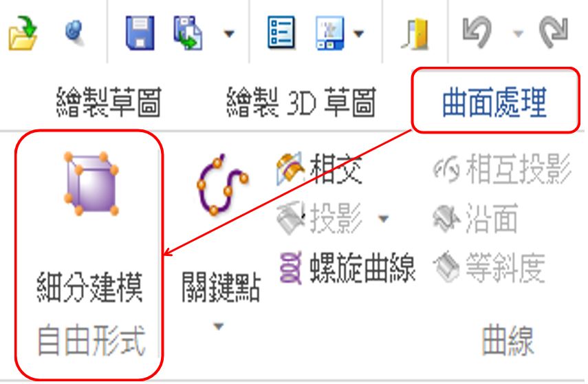Select the 曲面處理 tab
588x384 pixels.
pos(494,102)
